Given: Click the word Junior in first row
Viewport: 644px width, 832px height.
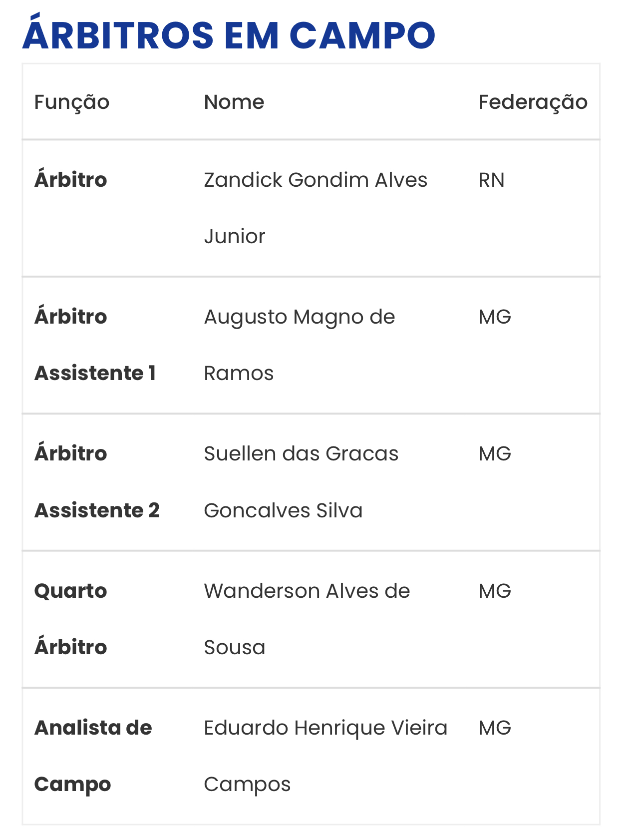Looking at the screenshot, I should pyautogui.click(x=235, y=236).
